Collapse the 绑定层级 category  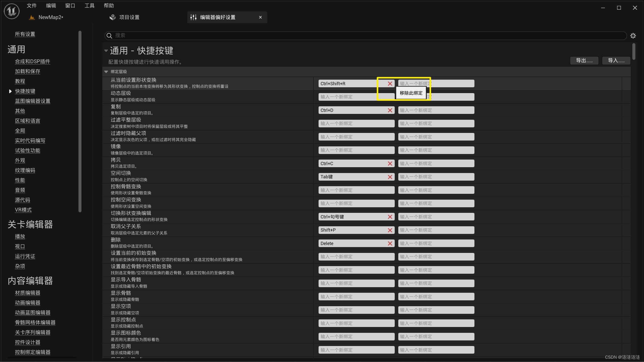tap(106, 72)
